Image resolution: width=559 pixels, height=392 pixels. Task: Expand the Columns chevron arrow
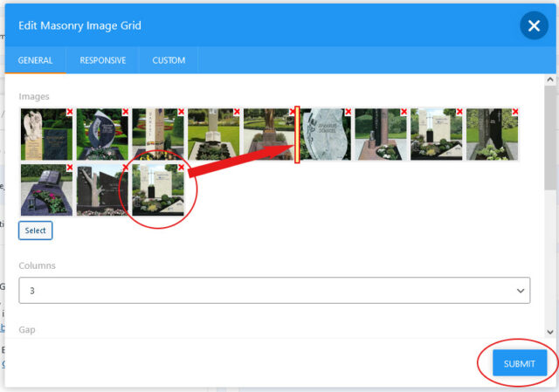pos(521,291)
